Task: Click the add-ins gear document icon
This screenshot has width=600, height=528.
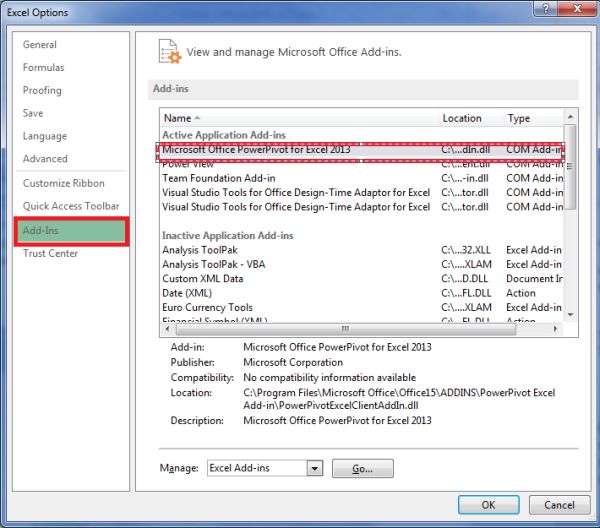Action: [170, 51]
